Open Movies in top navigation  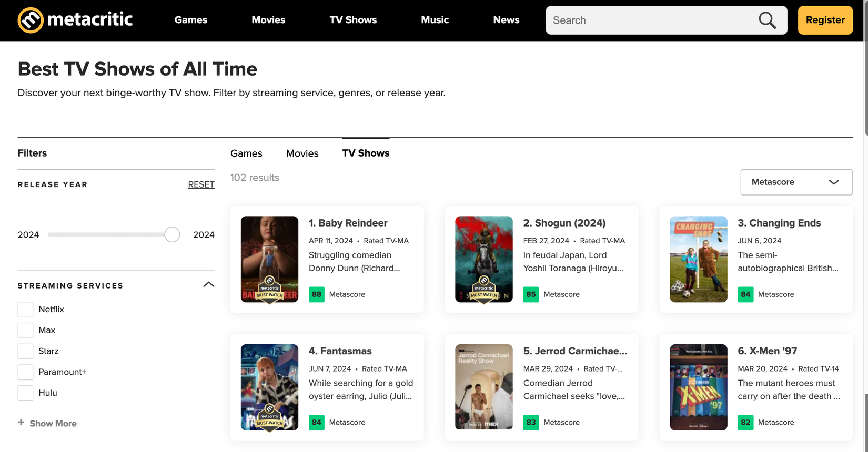[x=268, y=20]
